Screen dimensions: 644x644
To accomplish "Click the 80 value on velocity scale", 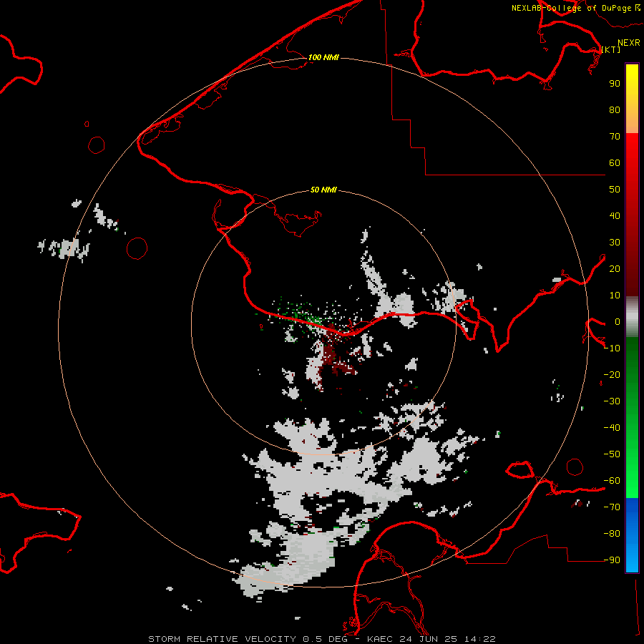I will point(615,110).
